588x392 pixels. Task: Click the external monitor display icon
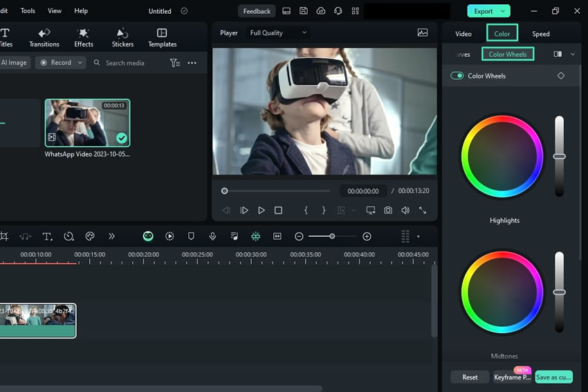[371, 211]
